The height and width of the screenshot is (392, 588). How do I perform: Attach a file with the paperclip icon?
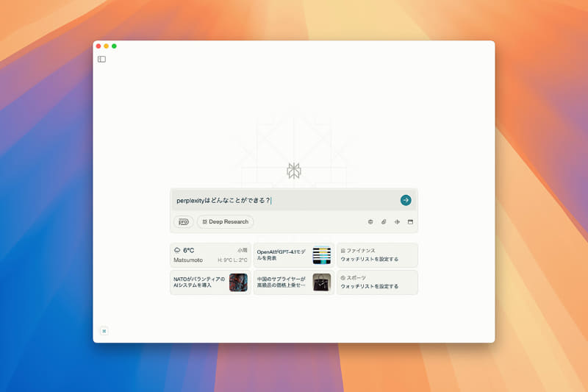(384, 221)
